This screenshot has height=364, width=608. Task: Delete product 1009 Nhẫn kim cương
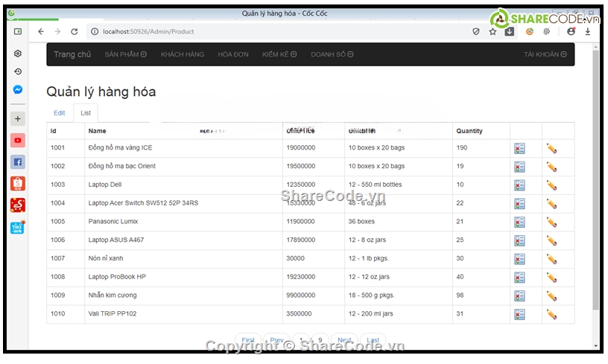(x=519, y=296)
